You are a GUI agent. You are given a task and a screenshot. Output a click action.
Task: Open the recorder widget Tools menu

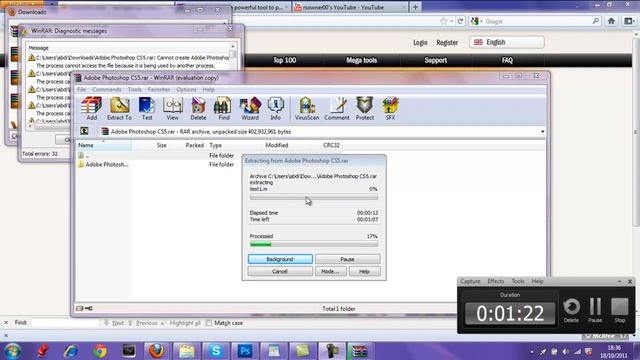point(518,281)
